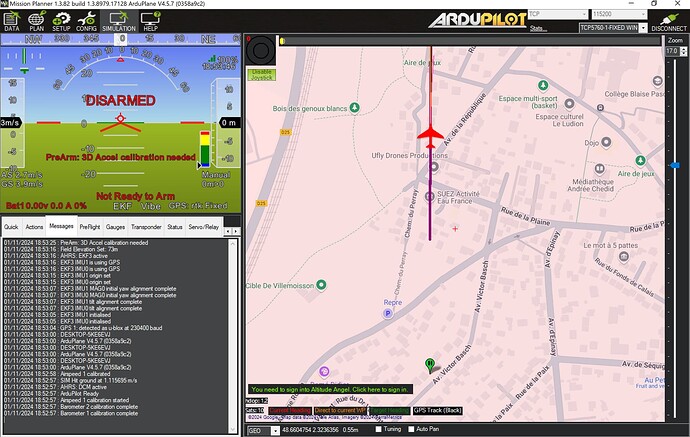Switch to the SIMULATION screen
The height and width of the screenshot is (437, 690).
tap(119, 21)
